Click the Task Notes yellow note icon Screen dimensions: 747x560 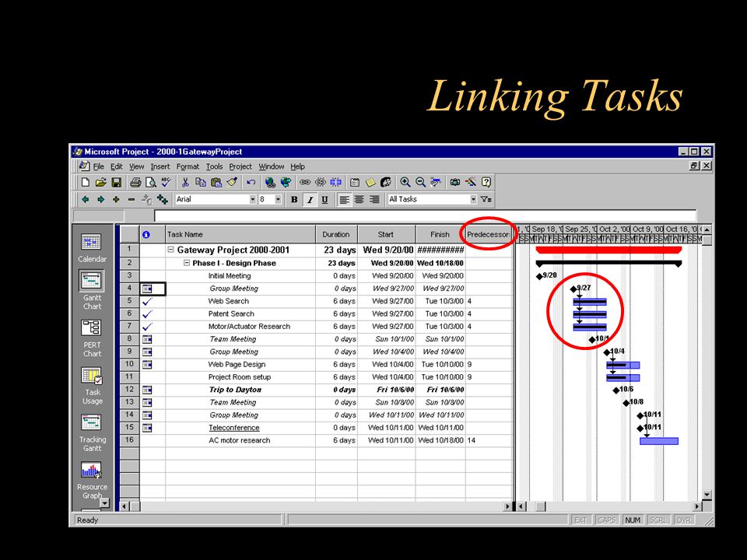coord(370,182)
